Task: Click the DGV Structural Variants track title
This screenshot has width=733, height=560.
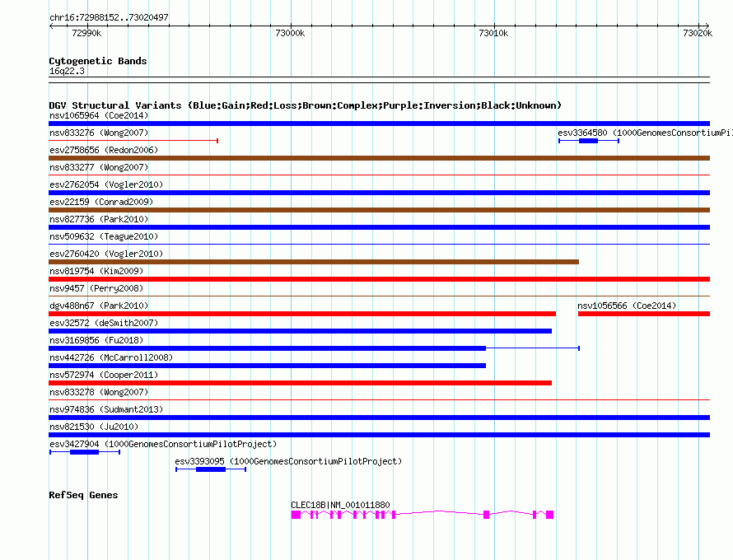Action: click(x=305, y=105)
